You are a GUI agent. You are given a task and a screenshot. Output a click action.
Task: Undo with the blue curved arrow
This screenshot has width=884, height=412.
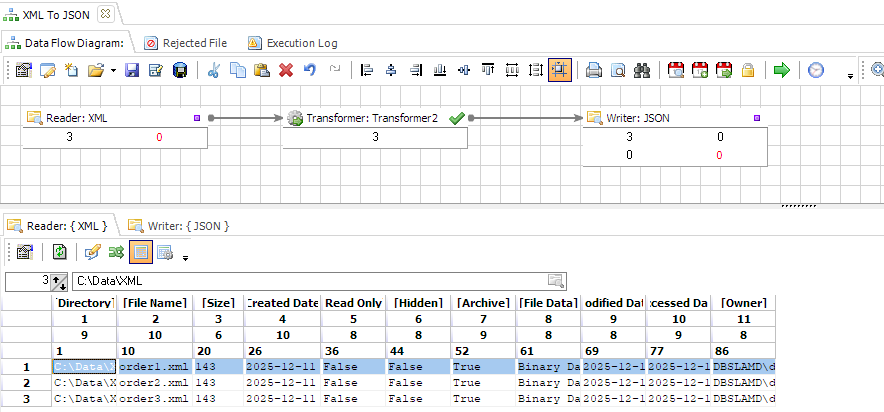click(310, 70)
